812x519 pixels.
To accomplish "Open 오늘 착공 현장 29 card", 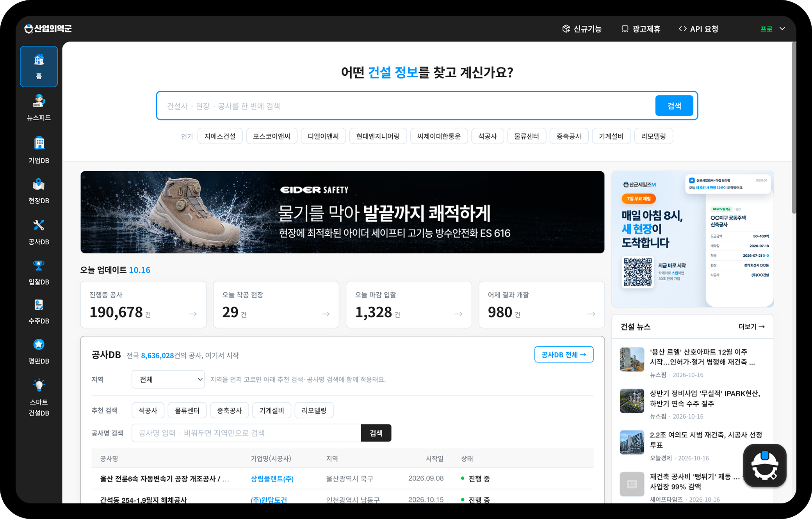I will click(x=276, y=304).
